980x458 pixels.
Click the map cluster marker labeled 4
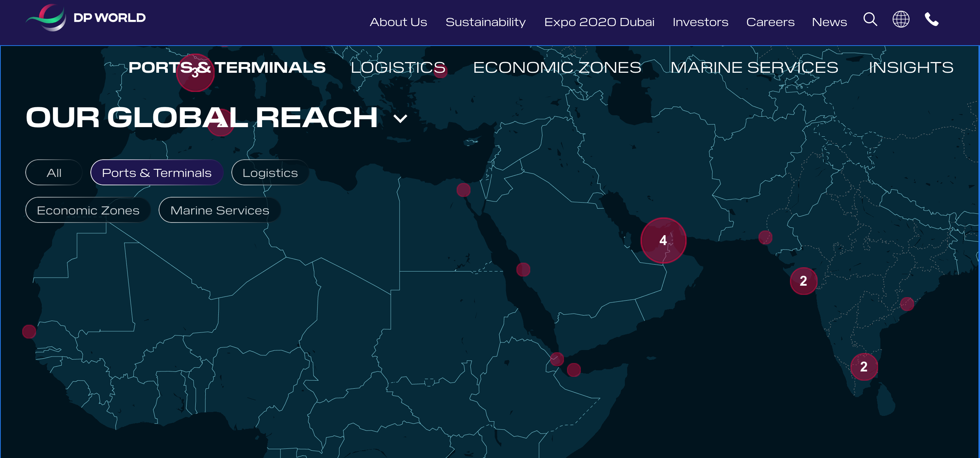point(663,240)
